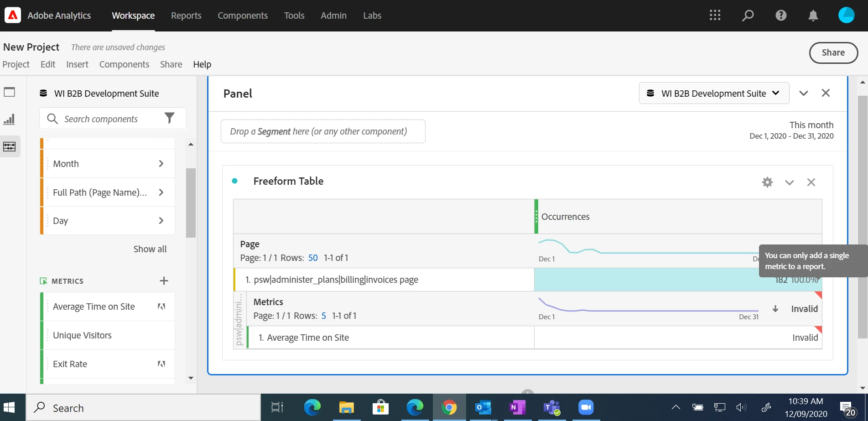868x421 pixels.
Task: Open the top Components navigation menu
Action: pyautogui.click(x=243, y=16)
